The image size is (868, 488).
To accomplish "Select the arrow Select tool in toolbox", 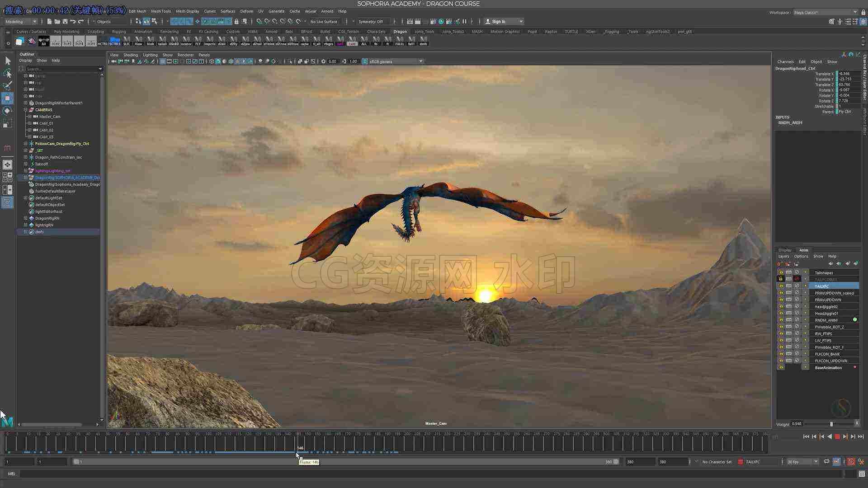I will pyautogui.click(x=8, y=61).
